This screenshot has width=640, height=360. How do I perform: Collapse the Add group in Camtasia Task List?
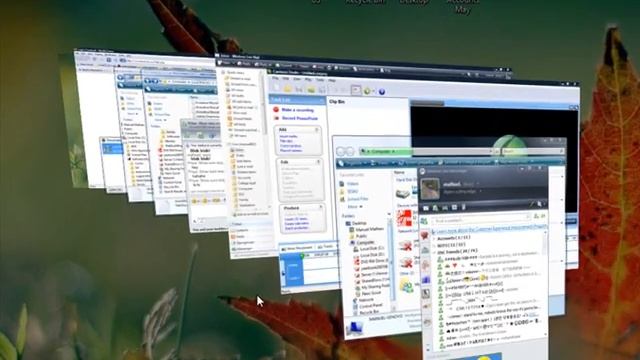[x=317, y=130]
